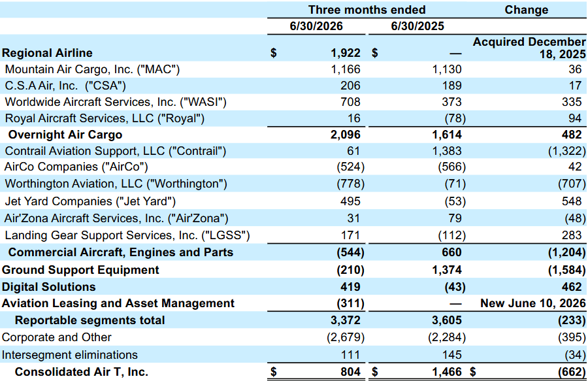588x381 pixels.
Task: Select the 'Corporate and Other' row label
Action: 57,337
